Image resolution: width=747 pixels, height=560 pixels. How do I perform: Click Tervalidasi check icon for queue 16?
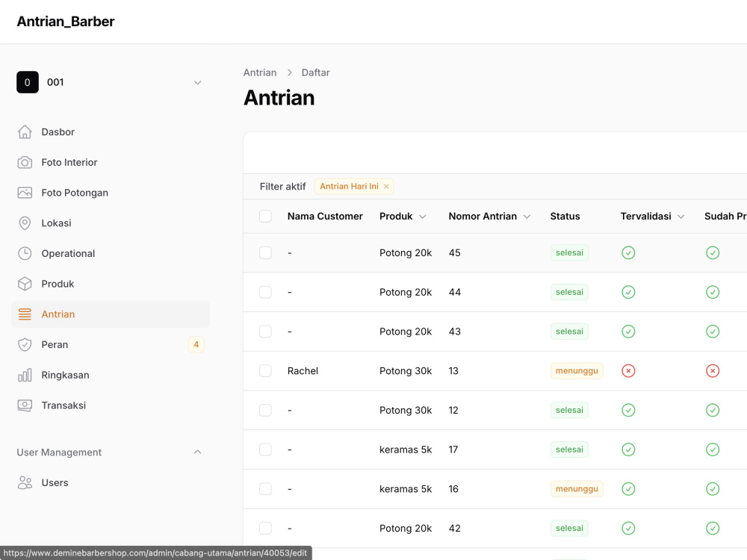click(x=628, y=489)
